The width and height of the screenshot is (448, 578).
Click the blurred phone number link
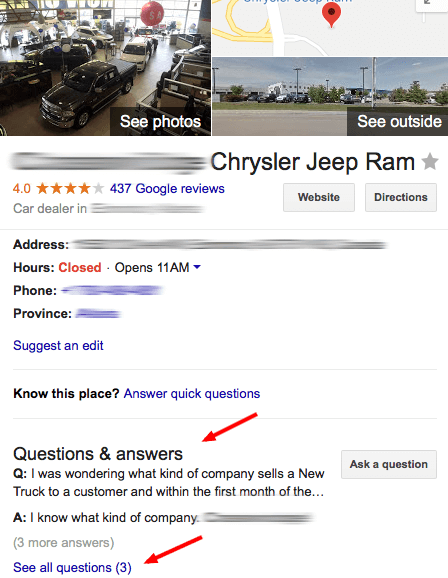click(112, 290)
